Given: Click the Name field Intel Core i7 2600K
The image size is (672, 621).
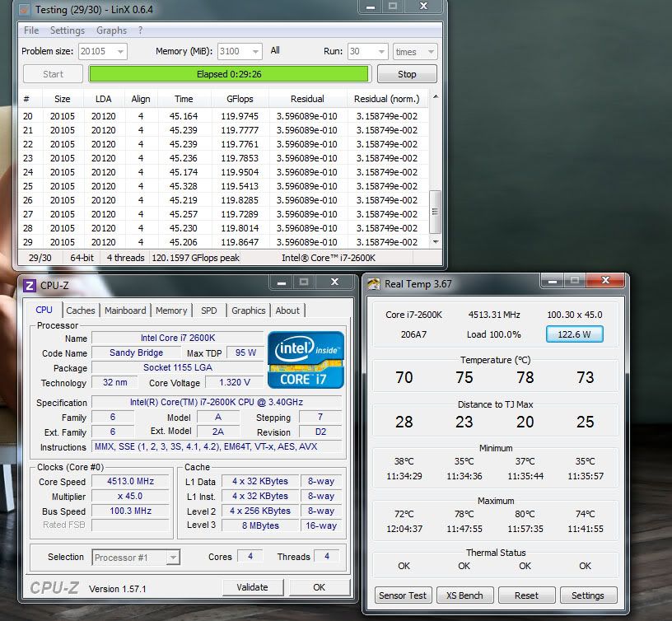Looking at the screenshot, I should click(178, 338).
